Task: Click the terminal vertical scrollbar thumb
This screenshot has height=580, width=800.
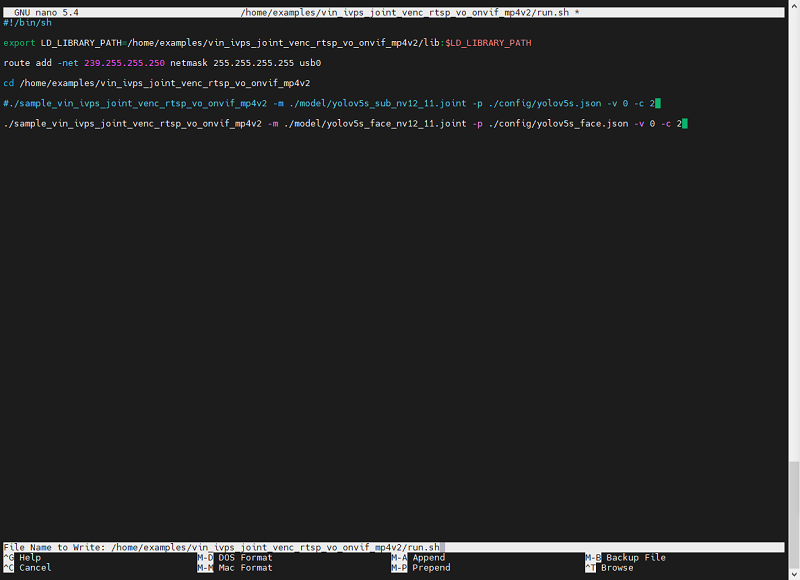Action: click(794, 513)
